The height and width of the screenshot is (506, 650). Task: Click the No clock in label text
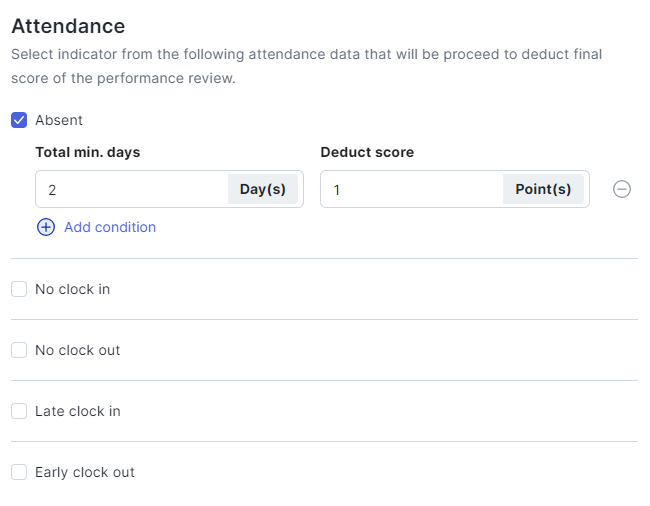click(72, 289)
